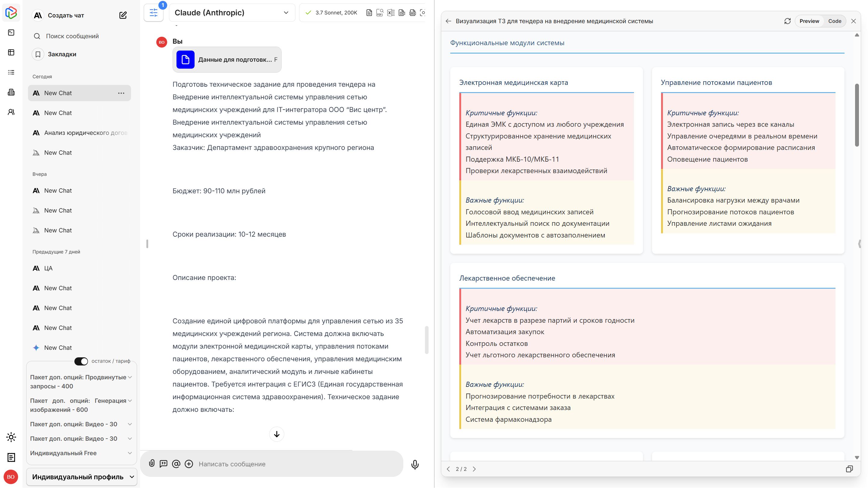Screen dimensions: 868x488
Task: Click the red BO avatar at bottom-left
Action: (x=11, y=477)
